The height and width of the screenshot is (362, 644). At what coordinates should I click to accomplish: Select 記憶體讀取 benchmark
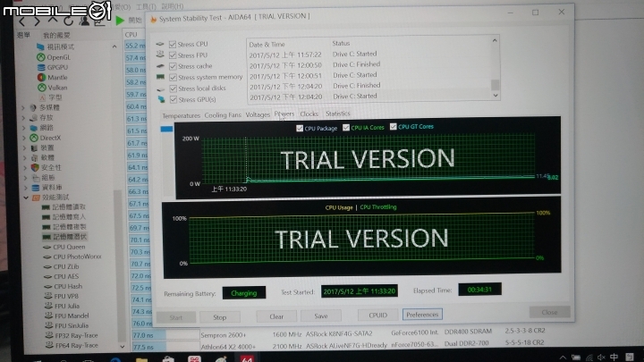pos(69,206)
